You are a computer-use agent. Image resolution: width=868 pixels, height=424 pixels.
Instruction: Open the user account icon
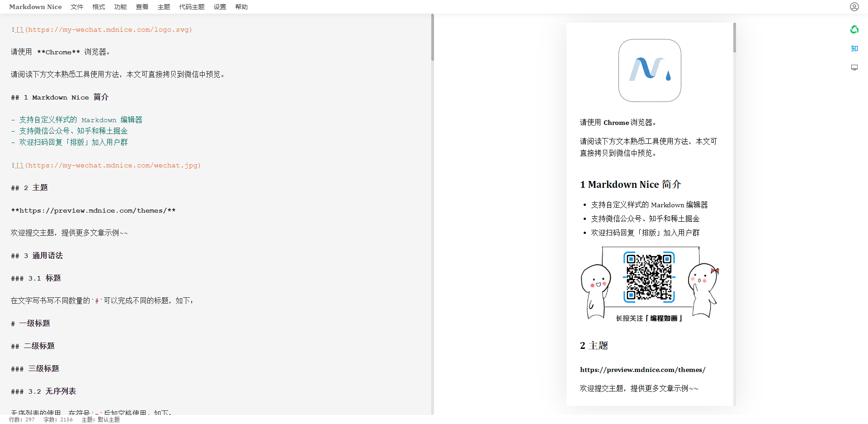[x=854, y=7]
